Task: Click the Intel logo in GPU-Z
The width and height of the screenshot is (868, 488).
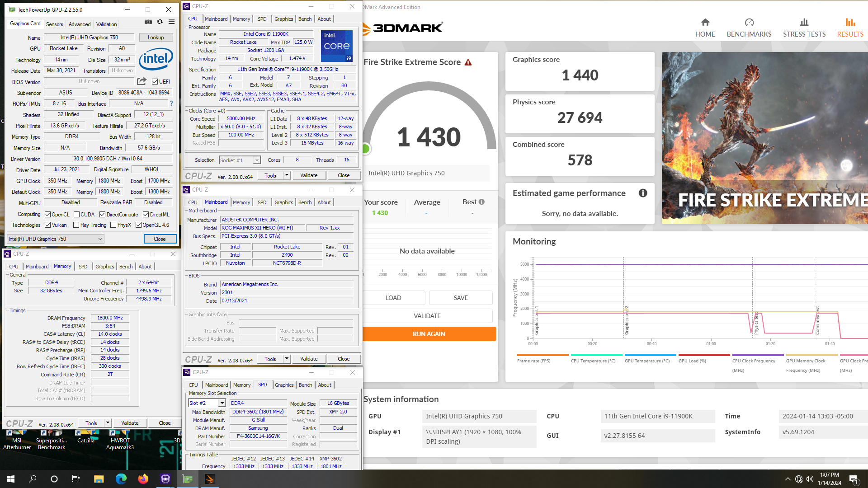Action: 156,59
